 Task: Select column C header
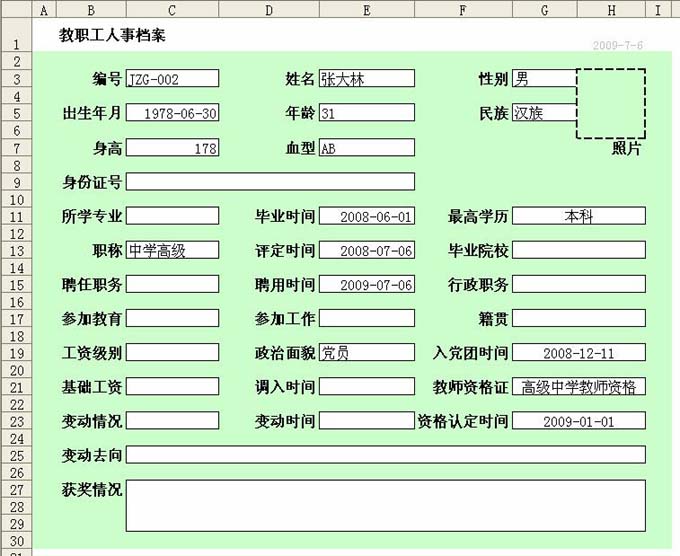(x=172, y=10)
